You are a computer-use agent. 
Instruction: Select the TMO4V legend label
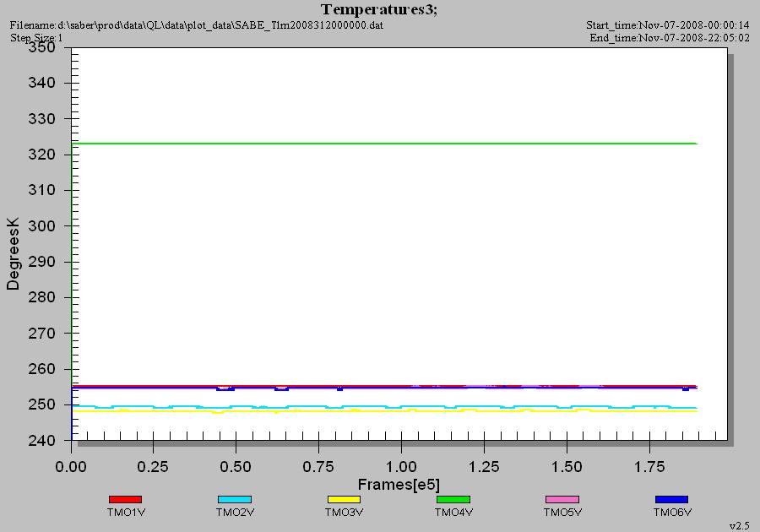click(453, 512)
